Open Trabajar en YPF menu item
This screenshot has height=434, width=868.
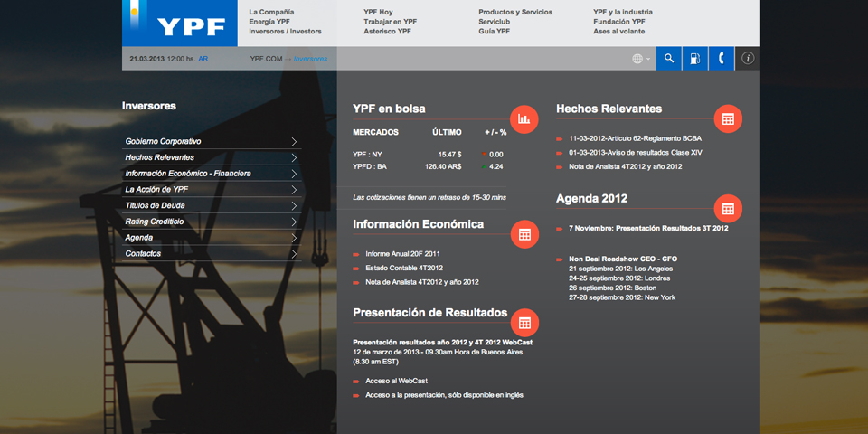click(x=391, y=22)
